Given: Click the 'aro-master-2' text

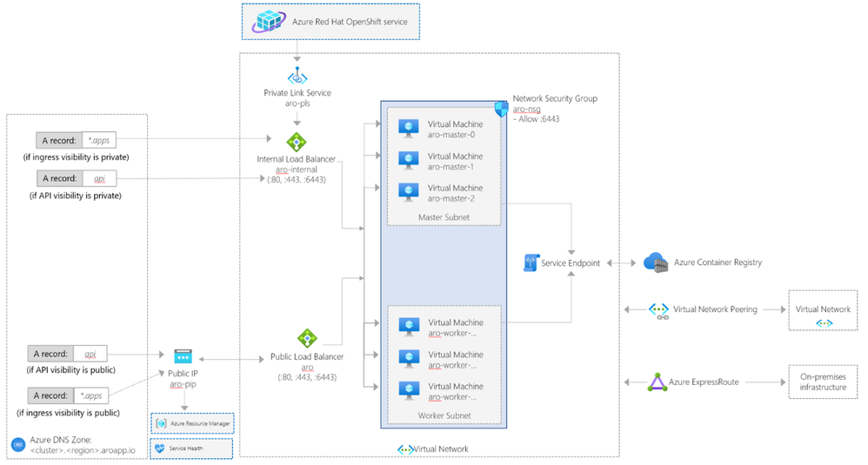Looking at the screenshot, I should (451, 198).
